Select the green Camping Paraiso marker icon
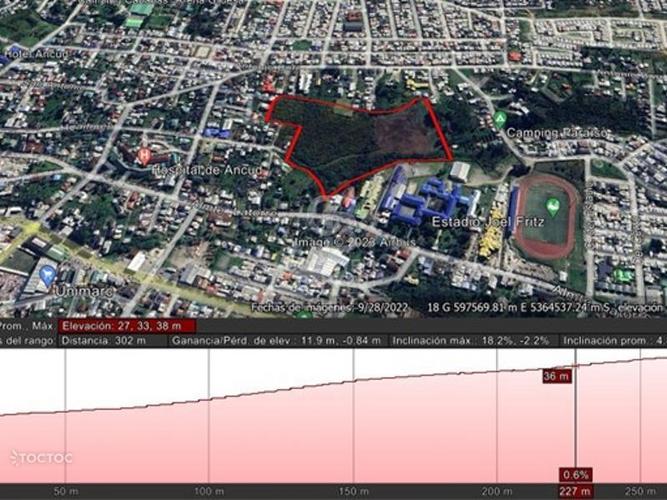The height and width of the screenshot is (500, 667). click(x=499, y=119)
